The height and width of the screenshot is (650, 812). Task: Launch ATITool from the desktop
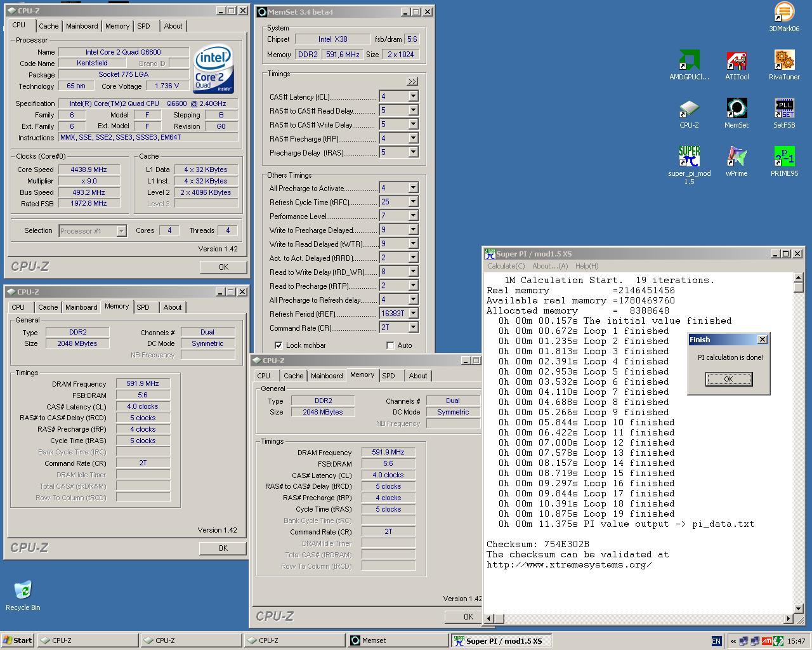737,65
